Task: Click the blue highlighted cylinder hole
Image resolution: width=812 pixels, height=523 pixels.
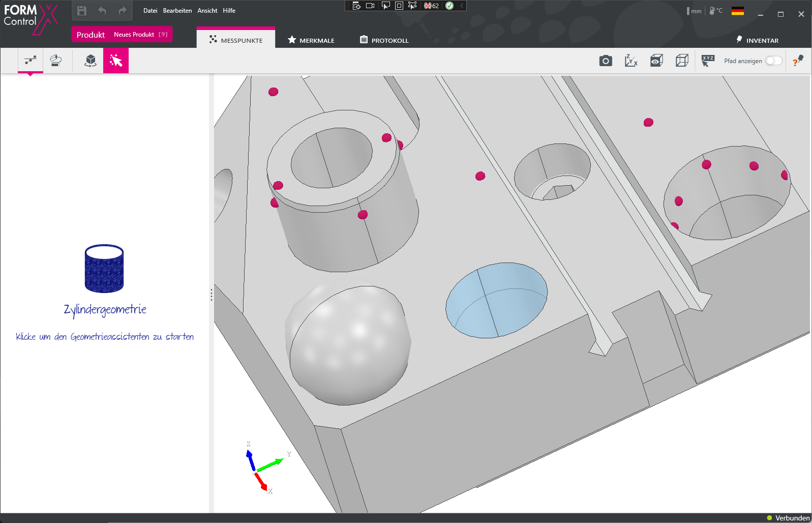Action: click(x=496, y=300)
